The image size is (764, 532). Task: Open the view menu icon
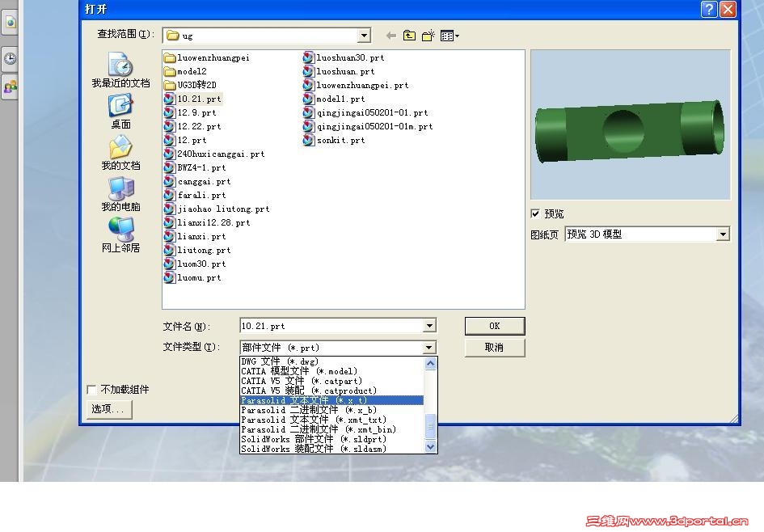450,36
